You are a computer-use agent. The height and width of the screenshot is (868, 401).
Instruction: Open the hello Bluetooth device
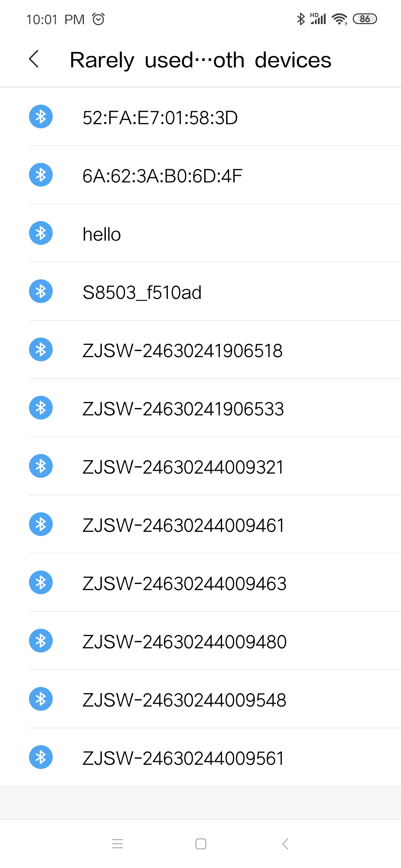(x=102, y=234)
